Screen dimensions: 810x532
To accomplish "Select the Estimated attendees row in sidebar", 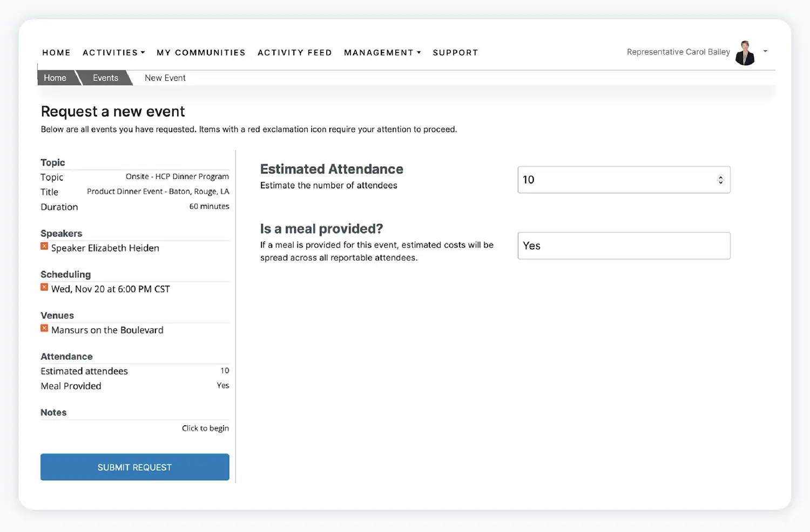I will point(134,371).
